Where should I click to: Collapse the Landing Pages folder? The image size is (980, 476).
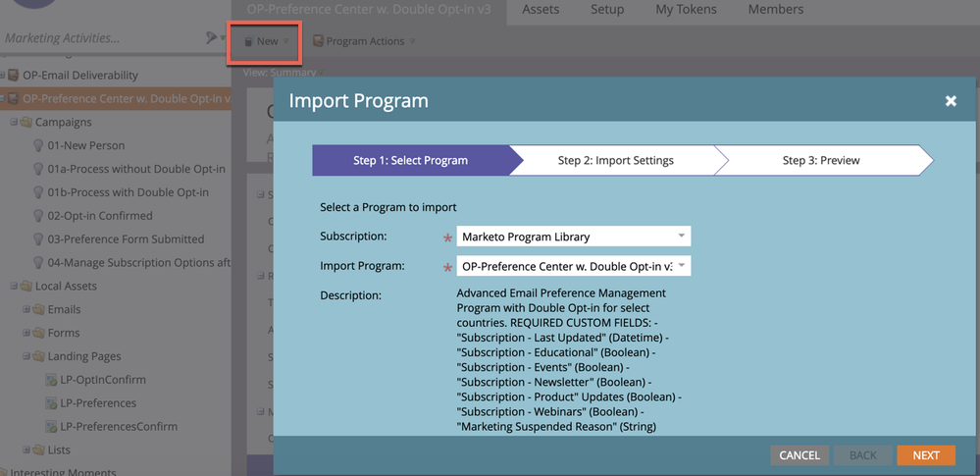[26, 356]
